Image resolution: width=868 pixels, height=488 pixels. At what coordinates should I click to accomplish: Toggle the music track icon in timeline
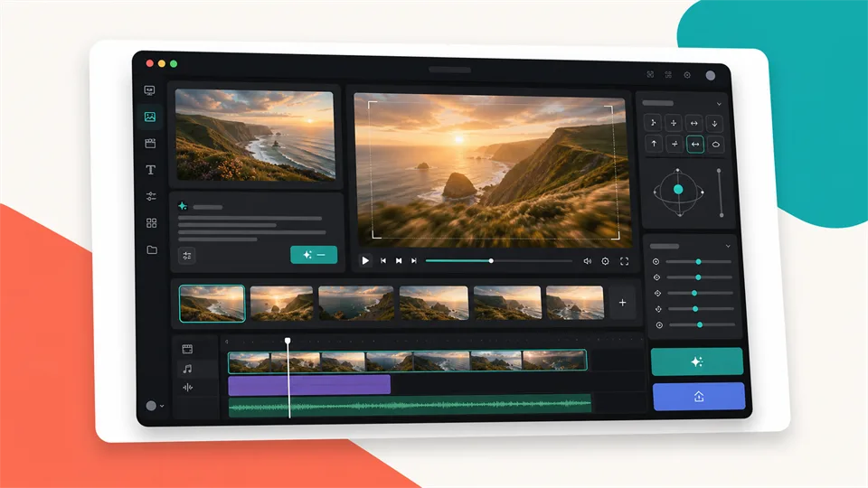pos(188,369)
